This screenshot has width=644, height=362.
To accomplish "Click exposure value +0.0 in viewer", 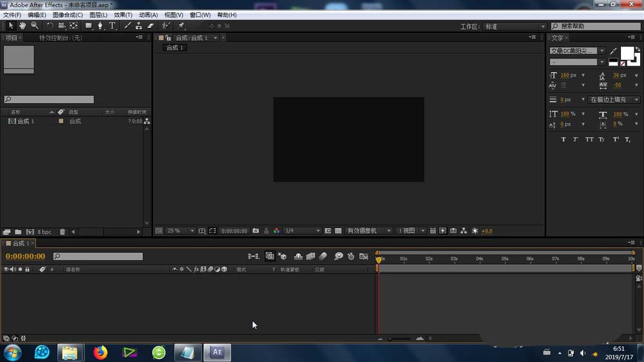I will click(x=487, y=231).
